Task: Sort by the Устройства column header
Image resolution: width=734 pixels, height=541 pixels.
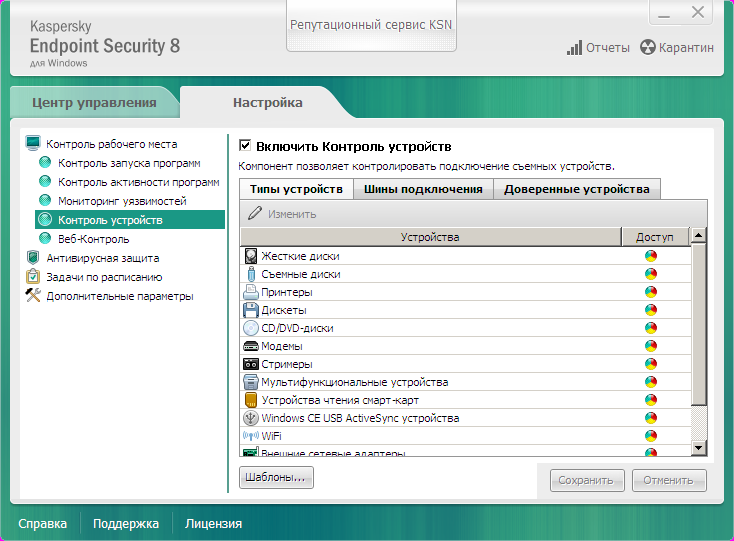Action: tap(430, 237)
